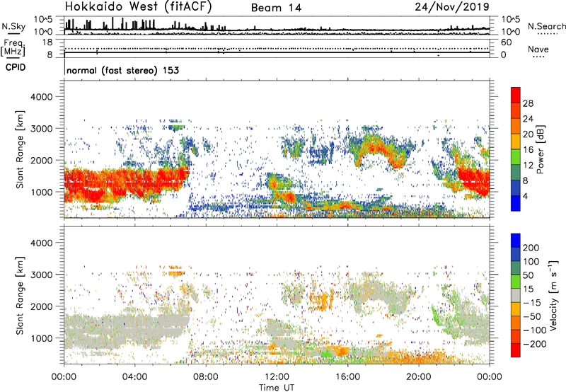Click 'Slant Range [km]' label of velocity panel

click(x=20, y=295)
